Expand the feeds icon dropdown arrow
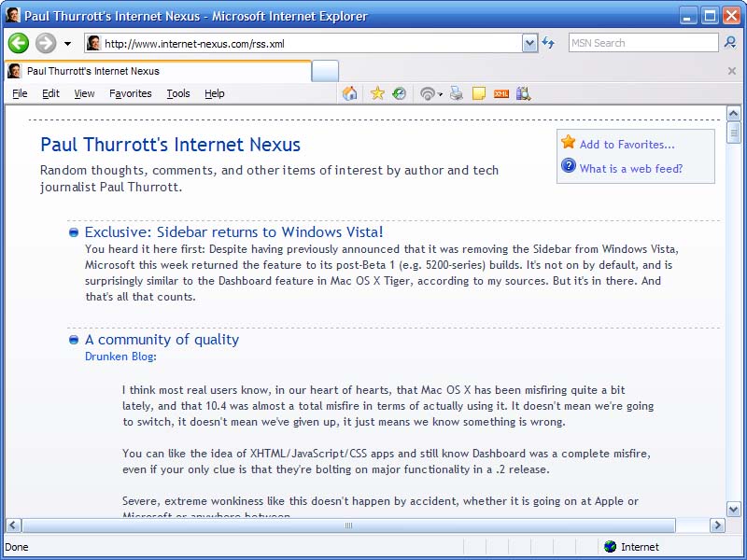The height and width of the screenshot is (560, 747). (x=440, y=94)
